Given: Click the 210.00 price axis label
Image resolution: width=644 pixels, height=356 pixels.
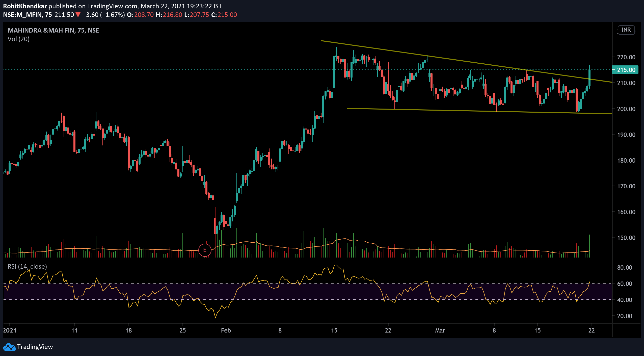Looking at the screenshot, I should [x=626, y=83].
